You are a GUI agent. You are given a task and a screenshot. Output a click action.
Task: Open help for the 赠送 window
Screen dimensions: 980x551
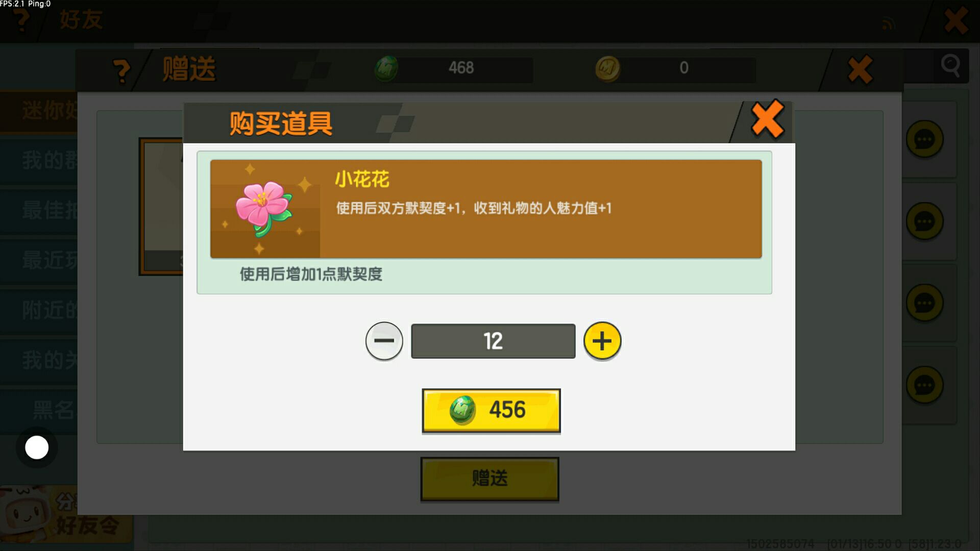click(x=121, y=70)
